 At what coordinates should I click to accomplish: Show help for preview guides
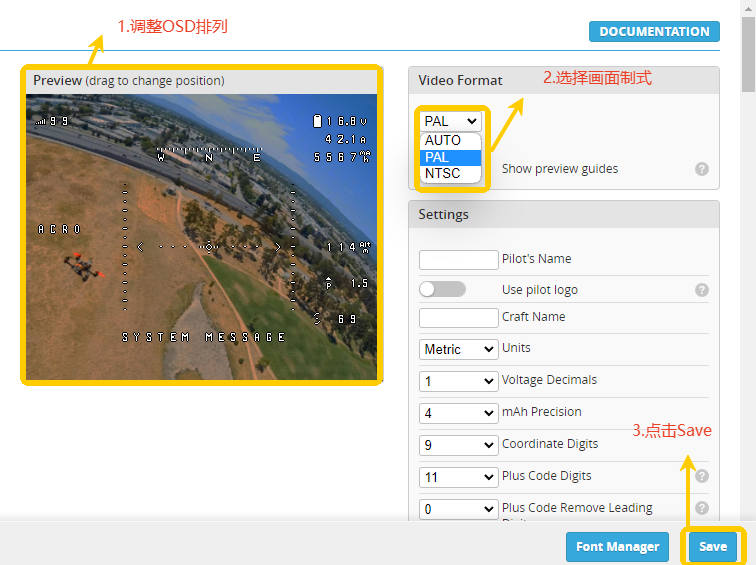click(702, 169)
